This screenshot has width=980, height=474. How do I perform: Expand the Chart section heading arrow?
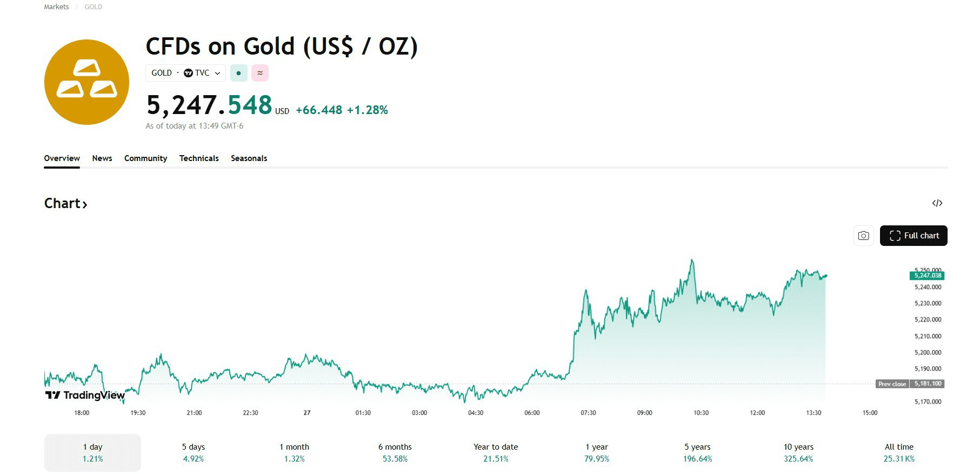[85, 204]
